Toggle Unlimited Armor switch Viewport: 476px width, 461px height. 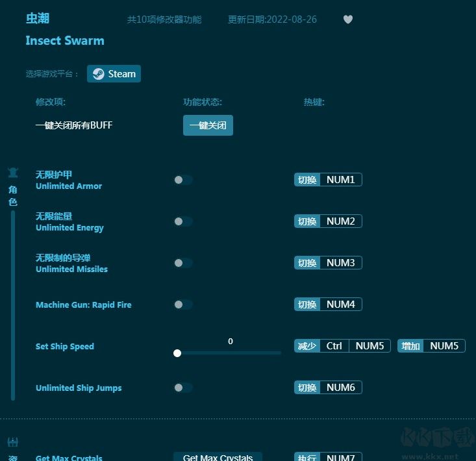click(x=183, y=180)
